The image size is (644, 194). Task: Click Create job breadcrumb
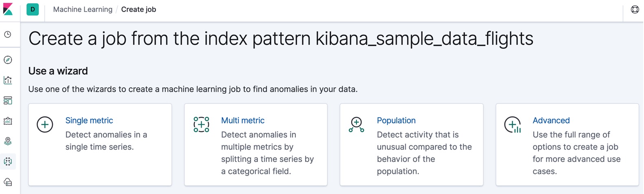[x=138, y=9]
